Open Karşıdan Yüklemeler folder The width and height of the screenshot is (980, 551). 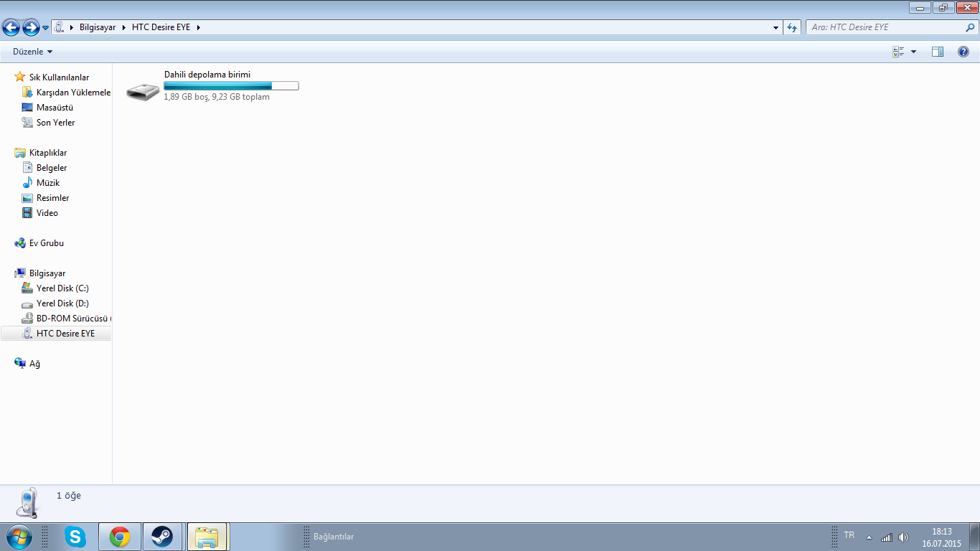[x=73, y=93]
